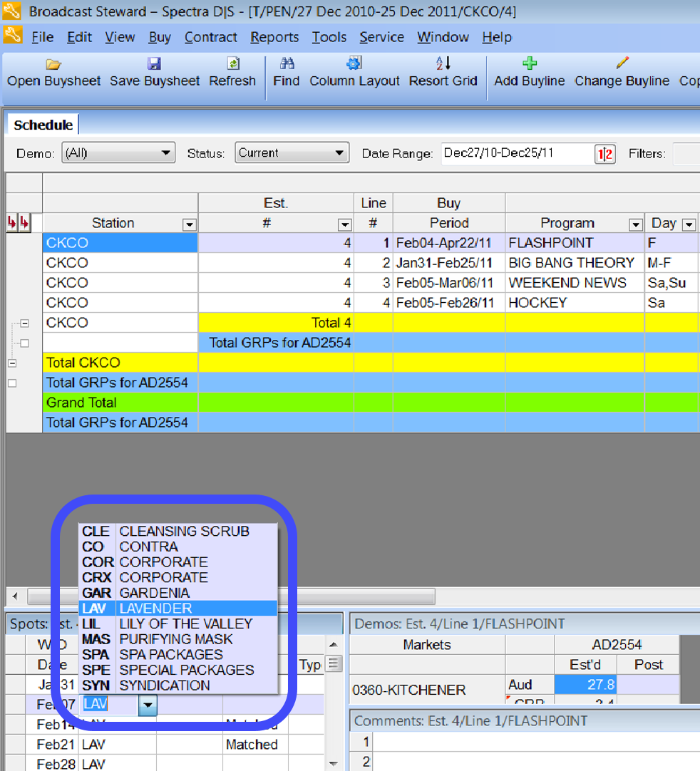Screen dimensions: 700x771
Task: Open the Service menu
Action: [382, 37]
